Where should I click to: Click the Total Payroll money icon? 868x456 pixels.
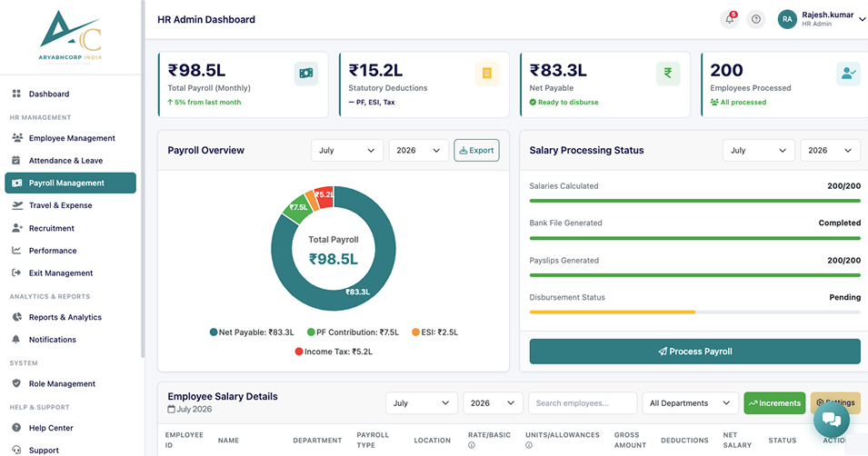[306, 73]
